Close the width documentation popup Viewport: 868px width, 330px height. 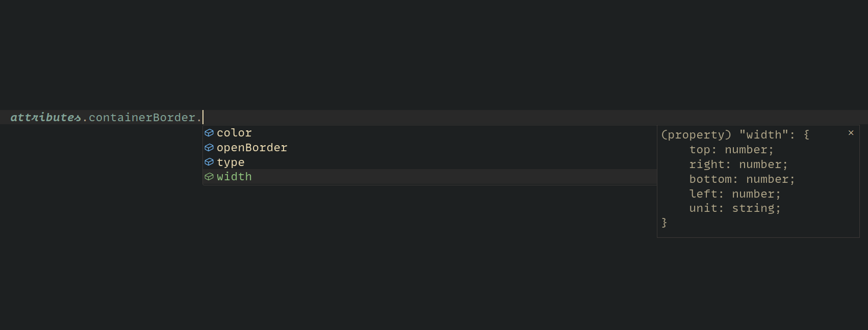(851, 133)
